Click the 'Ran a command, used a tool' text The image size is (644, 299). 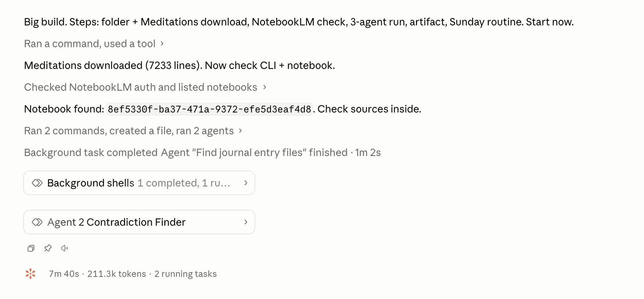[90, 44]
